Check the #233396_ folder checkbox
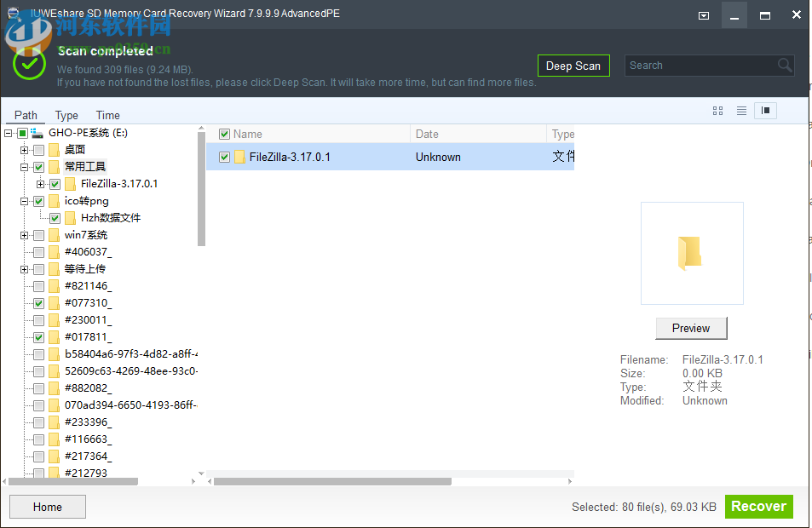Screen dimensions: 812x528 (x=38, y=422)
